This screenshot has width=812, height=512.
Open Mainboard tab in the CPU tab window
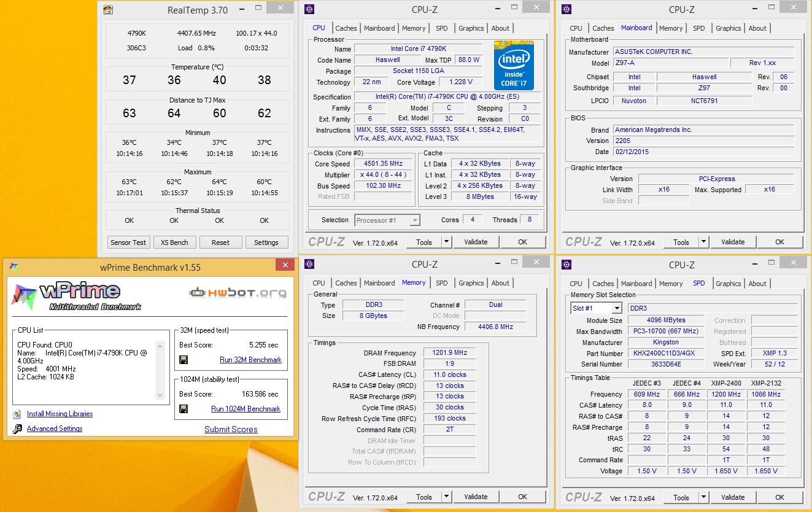379,28
